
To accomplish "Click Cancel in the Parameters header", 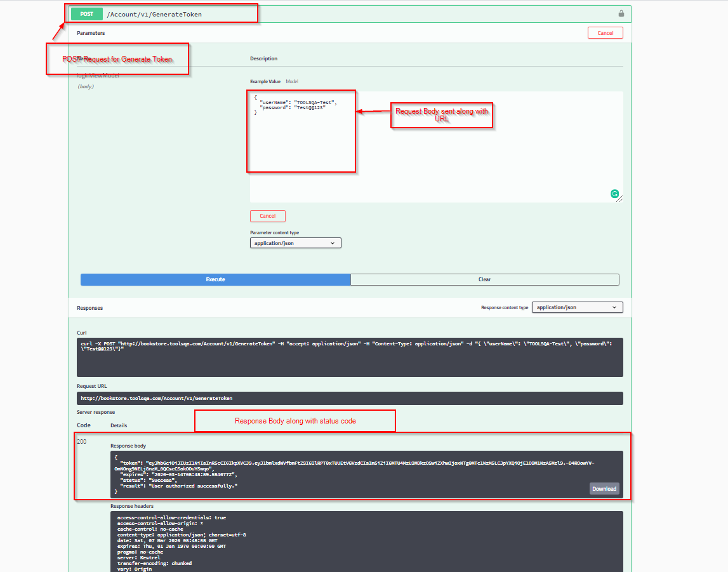I will click(x=605, y=32).
